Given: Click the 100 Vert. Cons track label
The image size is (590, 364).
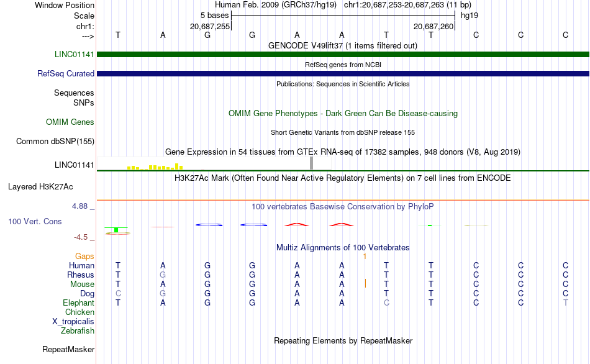Looking at the screenshot, I should (35, 221).
